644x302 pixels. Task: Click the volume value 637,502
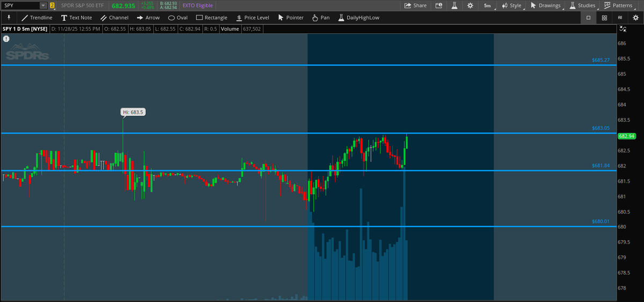252,29
